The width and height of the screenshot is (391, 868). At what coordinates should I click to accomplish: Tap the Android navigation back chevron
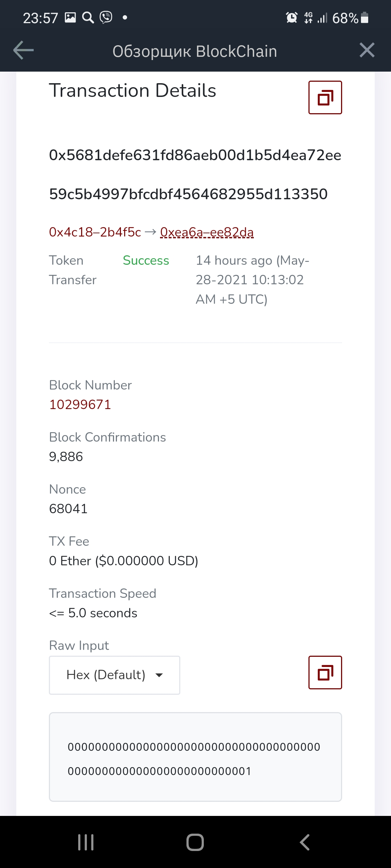[304, 842]
